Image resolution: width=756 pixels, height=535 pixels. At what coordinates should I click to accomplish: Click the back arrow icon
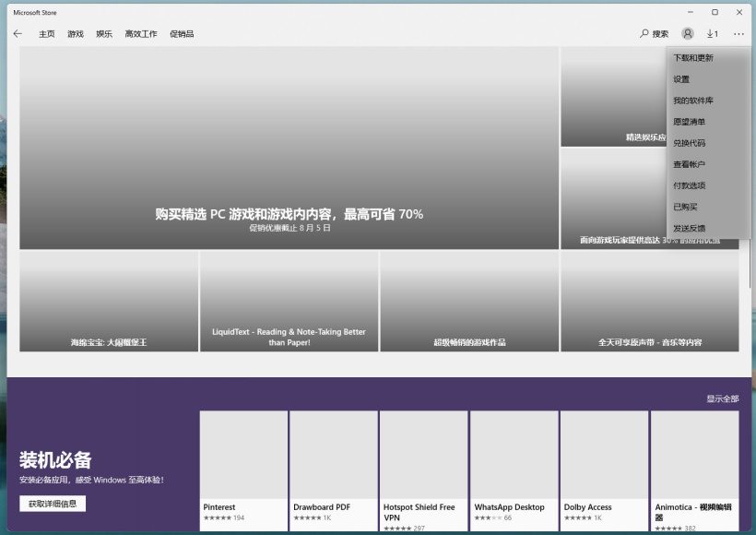pos(18,34)
